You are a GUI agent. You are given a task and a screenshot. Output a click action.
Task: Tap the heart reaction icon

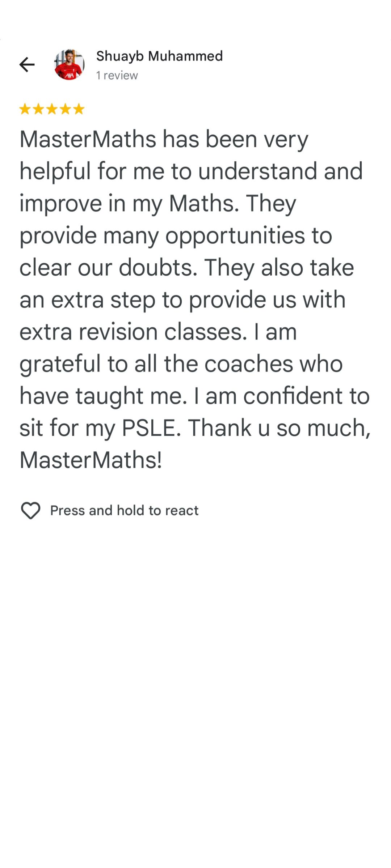(31, 510)
